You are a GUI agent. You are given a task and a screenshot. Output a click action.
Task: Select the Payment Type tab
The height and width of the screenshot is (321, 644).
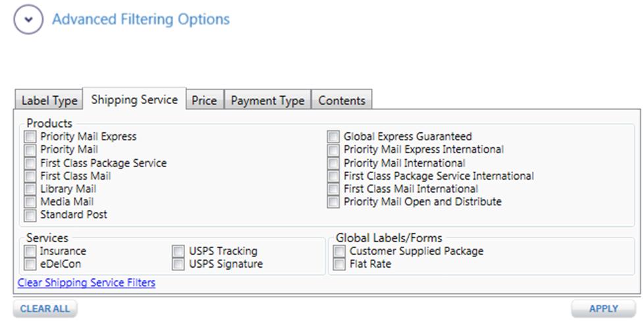click(267, 101)
